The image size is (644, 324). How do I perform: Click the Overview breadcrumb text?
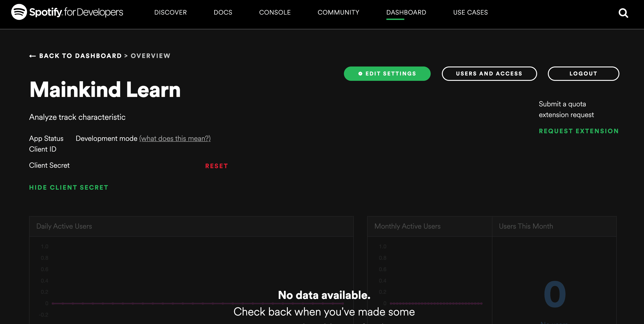click(150, 56)
